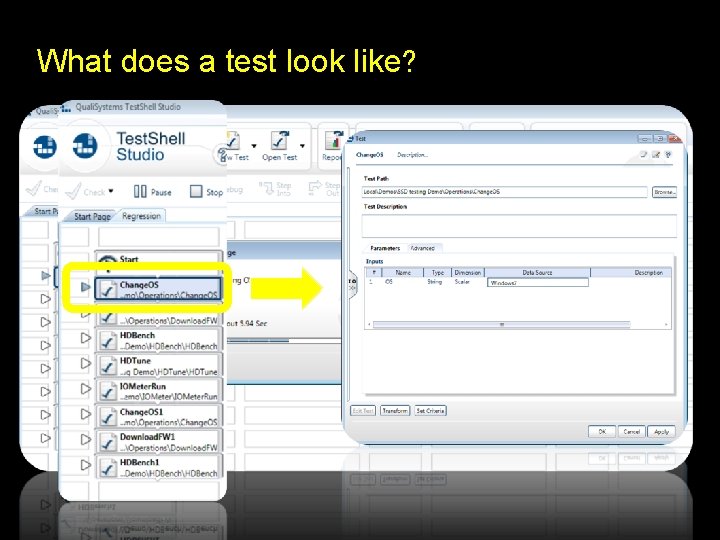Screen dimensions: 720x540
Task: Click the Edit Test button
Action: [x=363, y=411]
